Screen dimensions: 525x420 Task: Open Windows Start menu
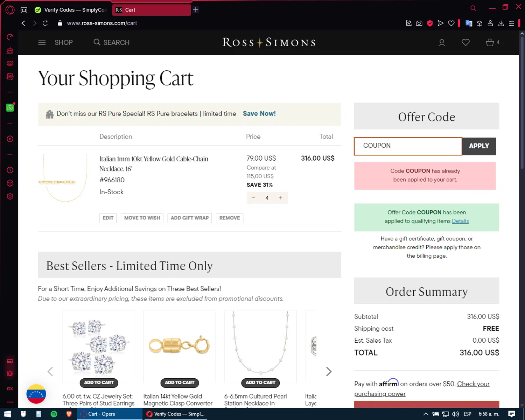[x=8, y=414]
